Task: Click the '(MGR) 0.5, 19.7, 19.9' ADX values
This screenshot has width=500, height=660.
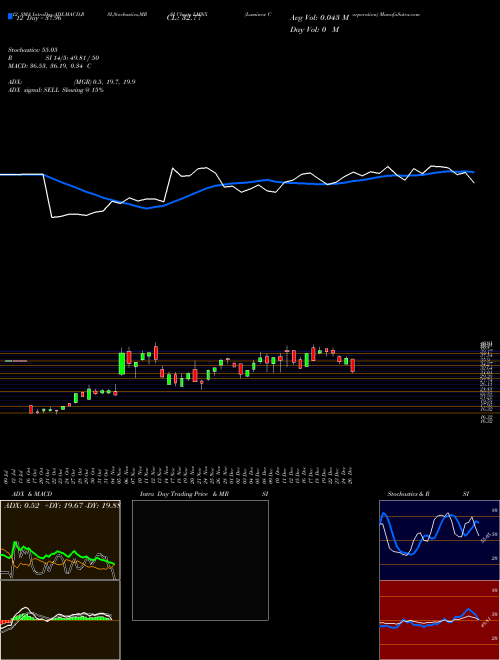Action: [105, 82]
